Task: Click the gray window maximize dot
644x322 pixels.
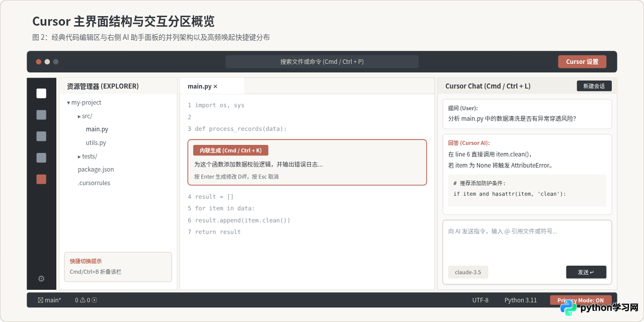Action: tap(56, 62)
